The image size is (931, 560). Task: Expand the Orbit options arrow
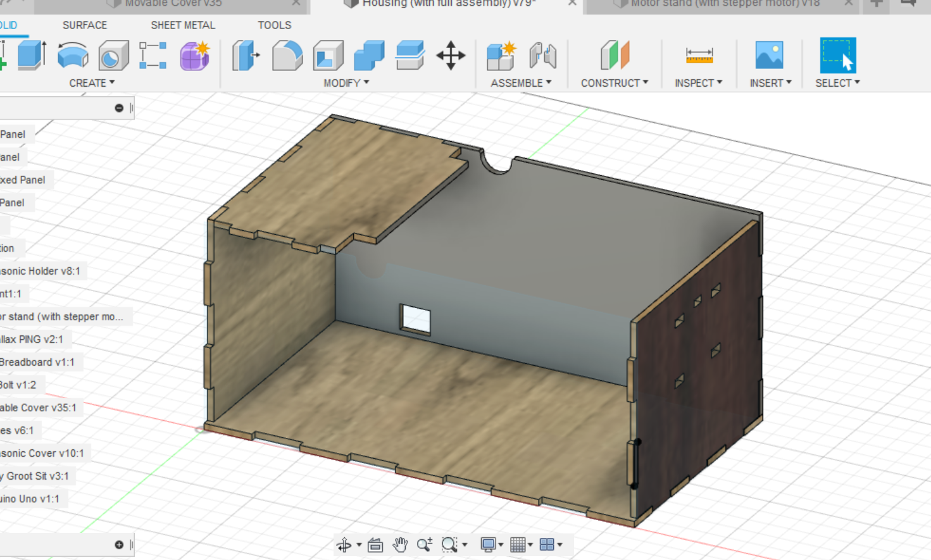(359, 545)
